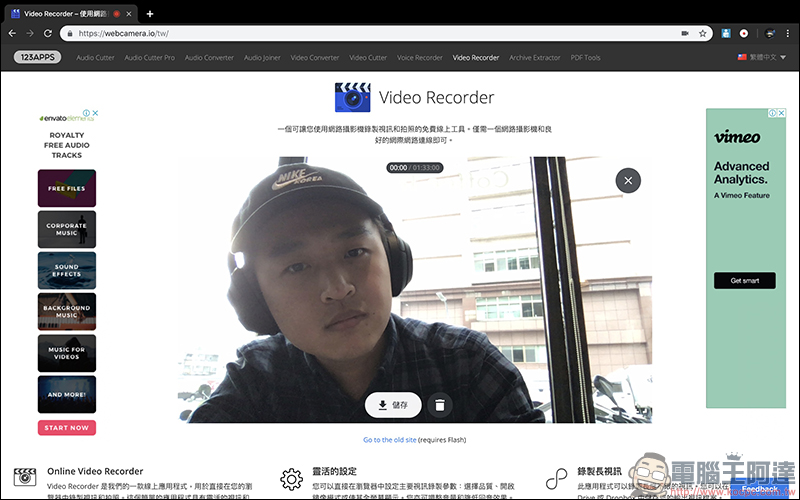Open Archive Extractor
This screenshot has height=500, width=800.
pos(535,58)
